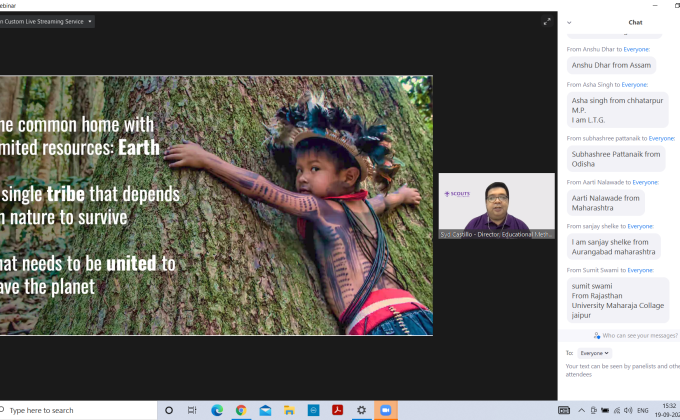Launch the Adobe Acrobat PDF taskbar icon
Image resolution: width=680 pixels, height=420 pixels.
pyautogui.click(x=337, y=410)
